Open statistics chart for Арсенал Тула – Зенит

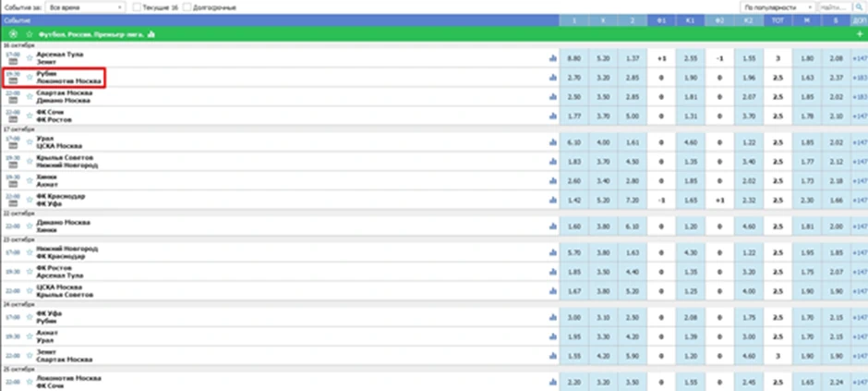pos(552,58)
